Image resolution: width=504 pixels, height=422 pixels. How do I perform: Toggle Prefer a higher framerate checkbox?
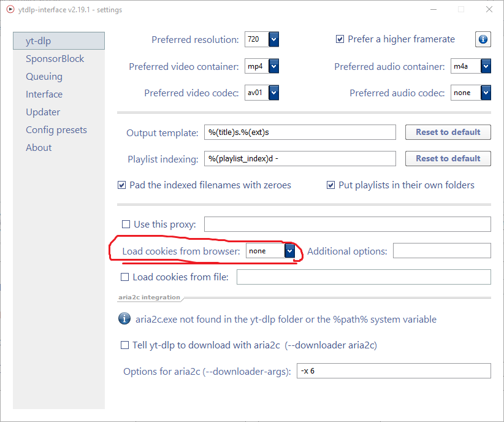pyautogui.click(x=340, y=39)
